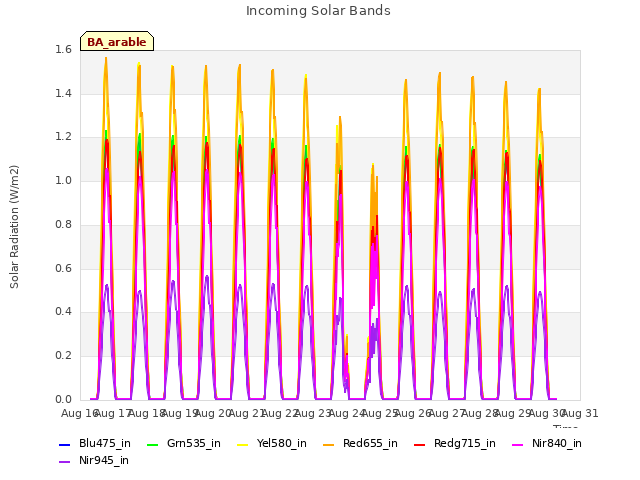
Task: Click the tallest orange peak on Aug 16
Action: (106, 59)
